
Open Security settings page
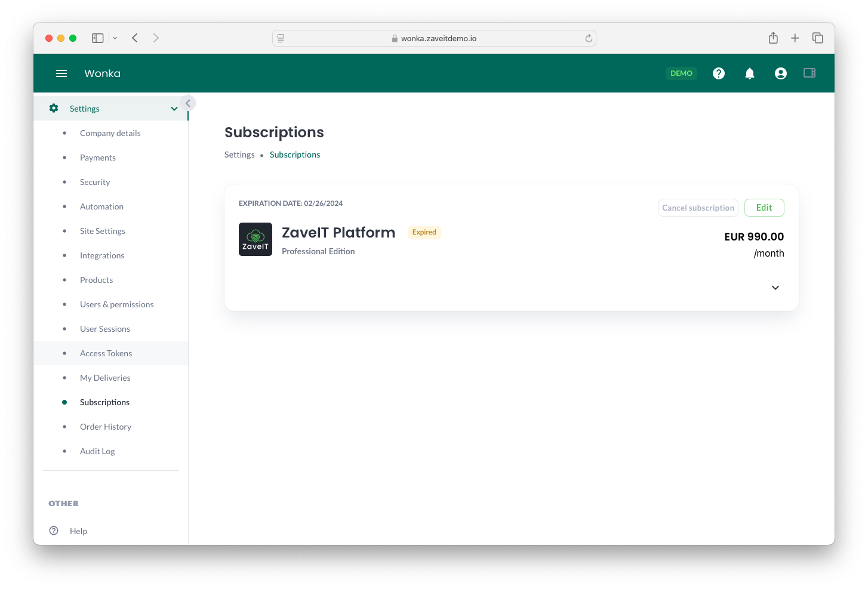95,182
